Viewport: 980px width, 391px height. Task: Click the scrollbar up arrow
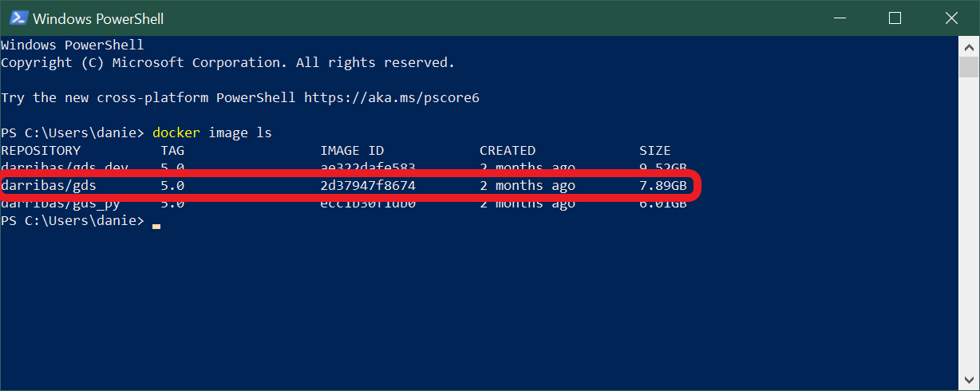[x=970, y=46]
